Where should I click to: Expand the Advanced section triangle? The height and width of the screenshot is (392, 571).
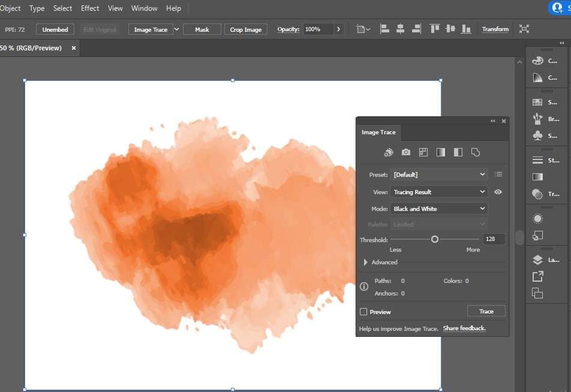[x=365, y=262]
